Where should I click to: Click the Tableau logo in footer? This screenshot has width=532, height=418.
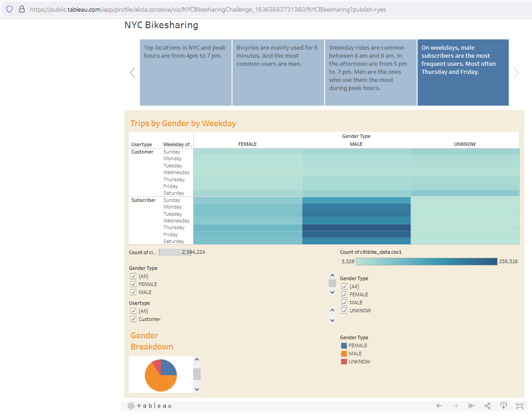(x=150, y=406)
